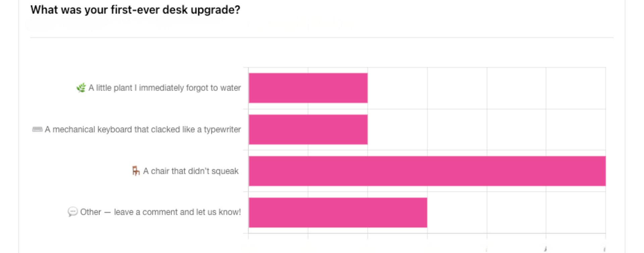This screenshot has width=644, height=253.
Task: Click empty chart area right of the plant bar
Action: tap(486, 88)
